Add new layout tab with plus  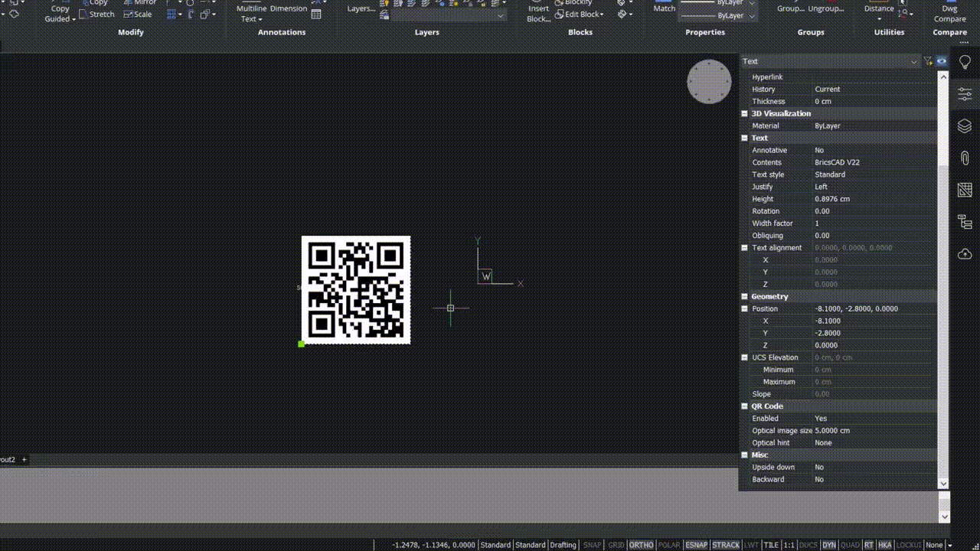pos(24,460)
